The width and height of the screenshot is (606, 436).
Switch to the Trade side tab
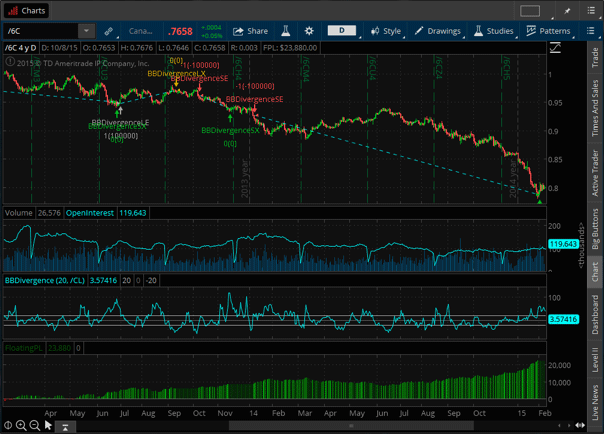[x=596, y=57]
